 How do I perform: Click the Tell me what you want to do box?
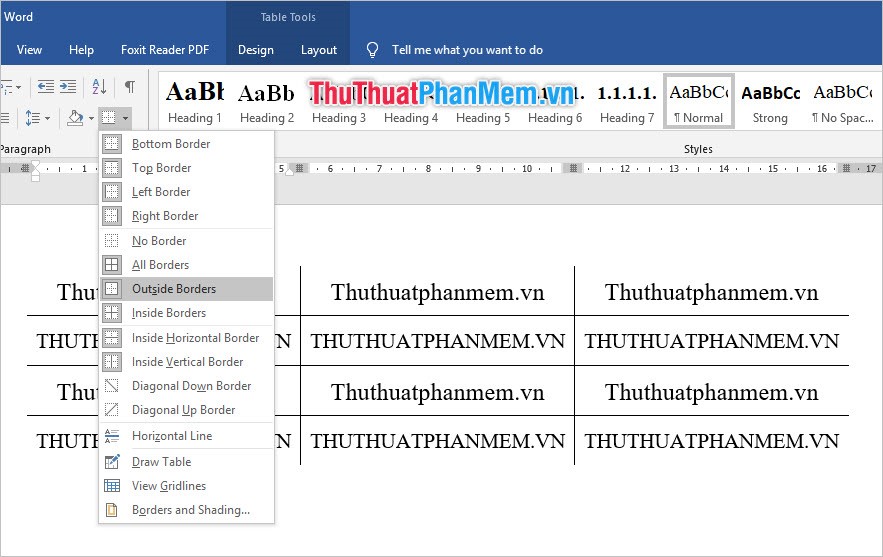[x=467, y=50]
